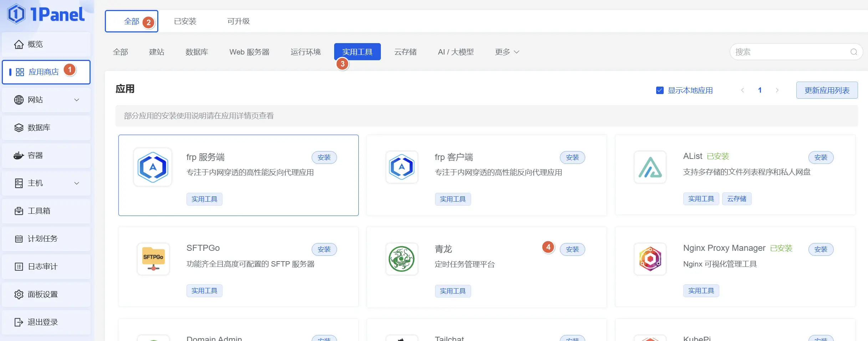Open the AList app icon
Viewport: 868px width, 341px height.
[x=650, y=167]
